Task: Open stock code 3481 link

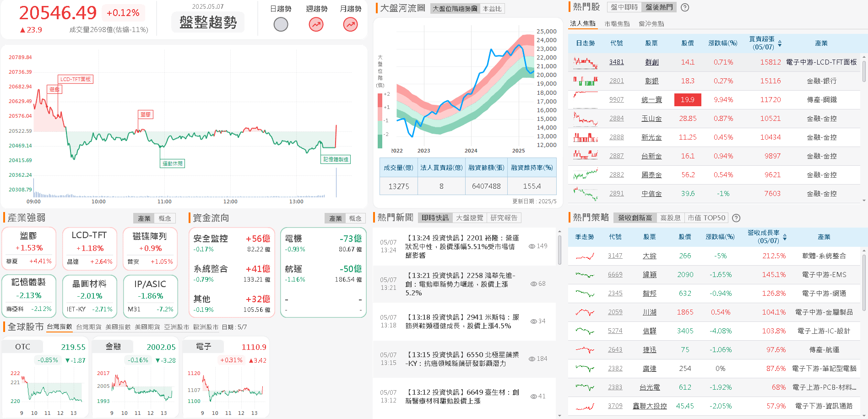Action: coord(617,62)
